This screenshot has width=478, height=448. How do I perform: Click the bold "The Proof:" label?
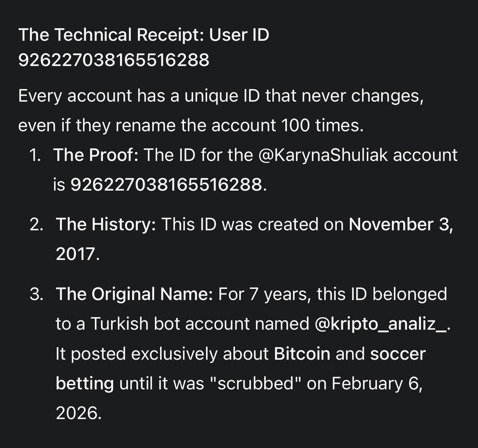(96, 155)
